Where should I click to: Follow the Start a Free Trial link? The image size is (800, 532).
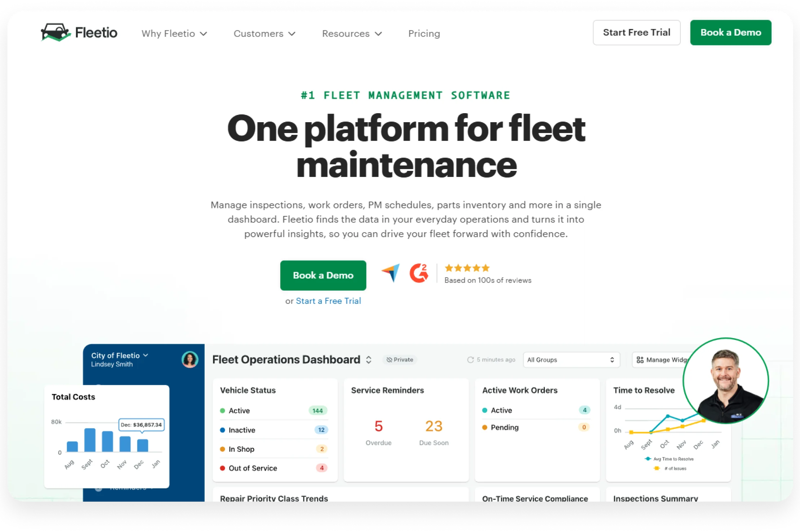(328, 301)
